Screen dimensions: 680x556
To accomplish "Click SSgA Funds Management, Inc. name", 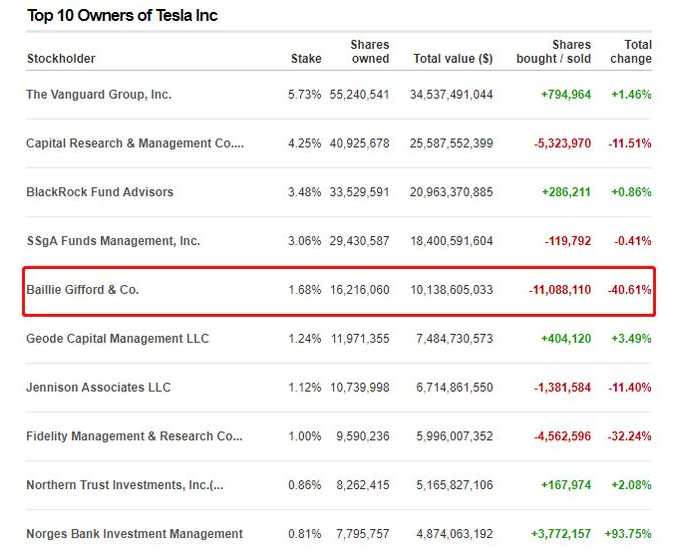I will point(113,241).
